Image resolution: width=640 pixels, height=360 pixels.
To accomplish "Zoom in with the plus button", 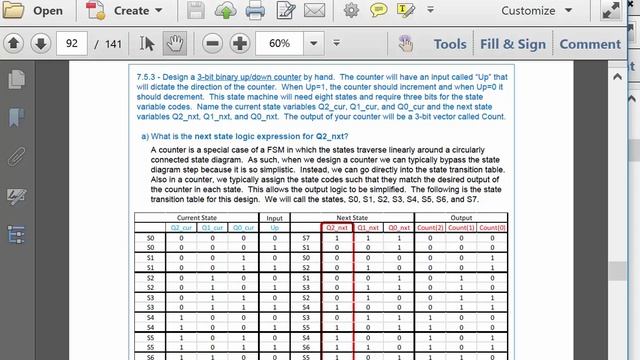I will [x=240, y=43].
